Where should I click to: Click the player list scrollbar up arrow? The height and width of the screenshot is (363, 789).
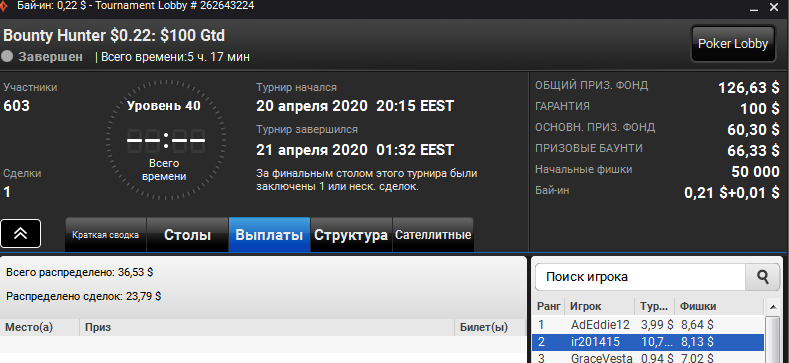[x=772, y=306]
